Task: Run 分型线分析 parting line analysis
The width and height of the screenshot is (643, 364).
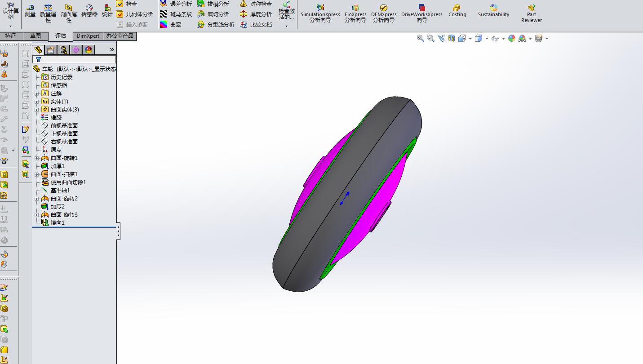Action: (216, 24)
